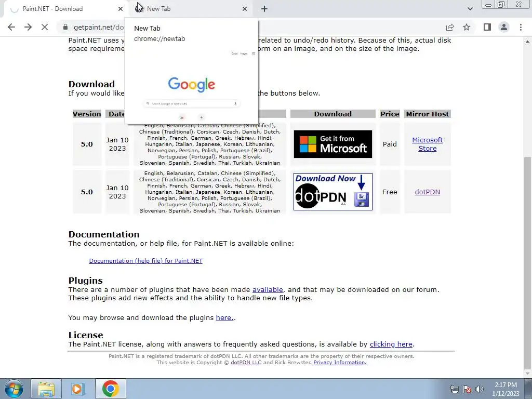Click the 'License' section heading
Viewport: 532px width, 399px height.
86,335
